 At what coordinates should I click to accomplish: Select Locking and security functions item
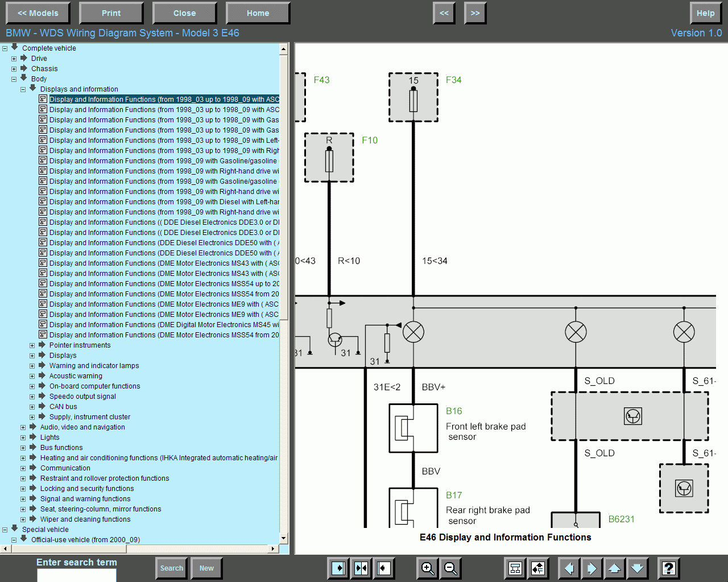tap(87, 489)
